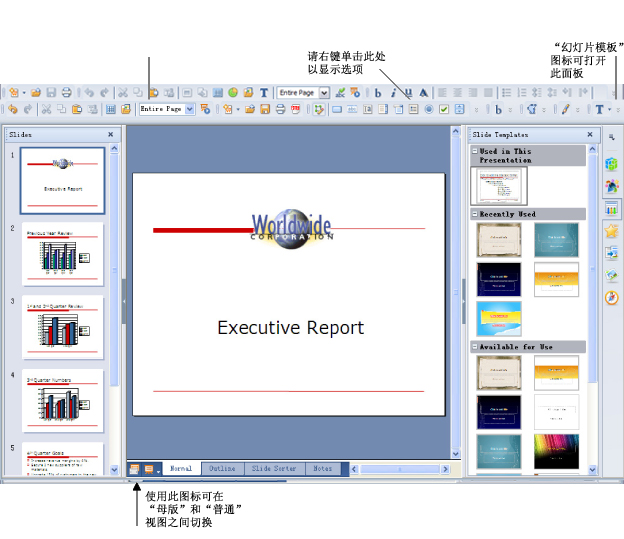Toggle italic formatting

tap(393, 93)
